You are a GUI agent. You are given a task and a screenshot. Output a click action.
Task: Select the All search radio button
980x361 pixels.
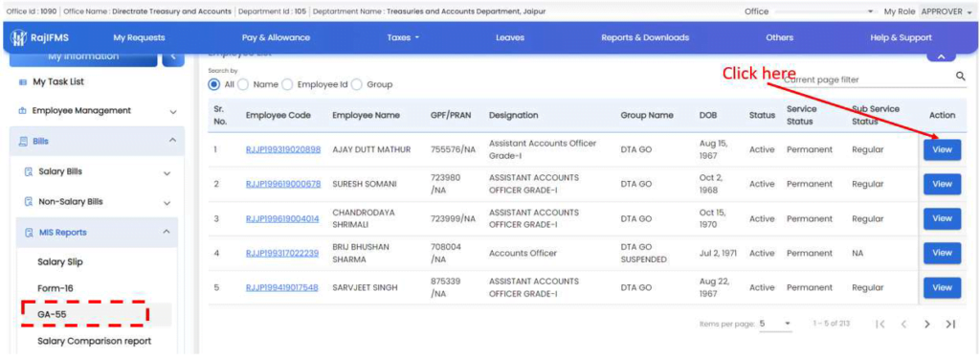pos(214,84)
